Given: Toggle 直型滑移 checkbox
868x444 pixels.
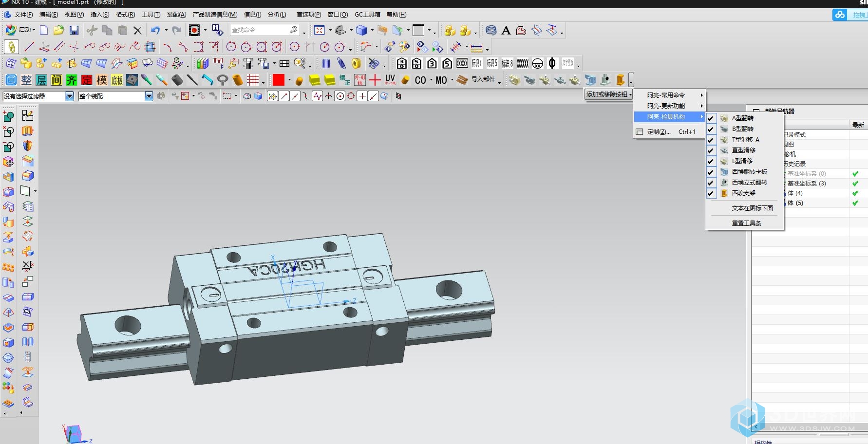Looking at the screenshot, I should pos(710,150).
